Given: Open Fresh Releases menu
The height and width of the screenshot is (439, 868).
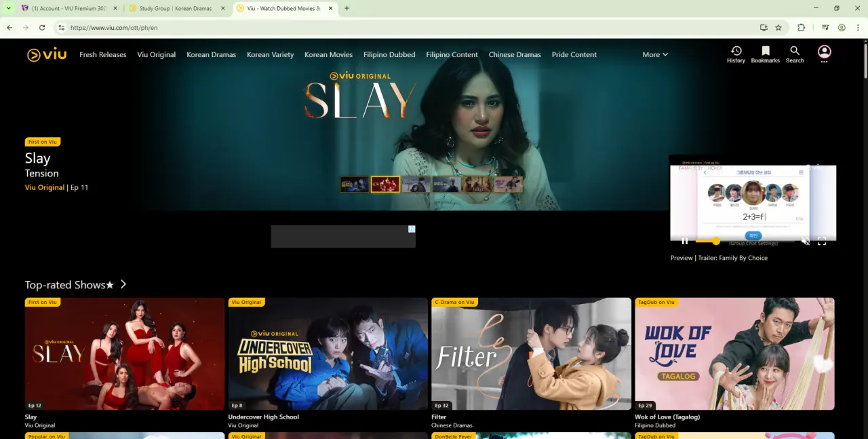Looking at the screenshot, I should click(x=103, y=54).
